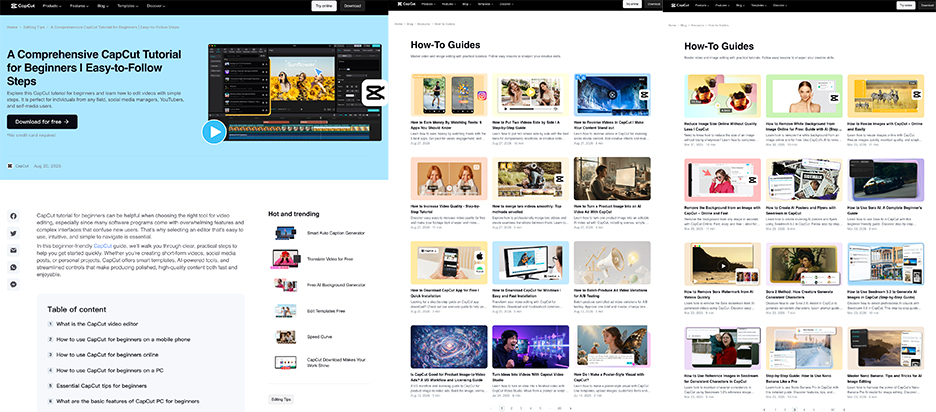Open 'How to Reverse Videos in CapCut' guide thumbnail
936x412 pixels.
pos(612,95)
